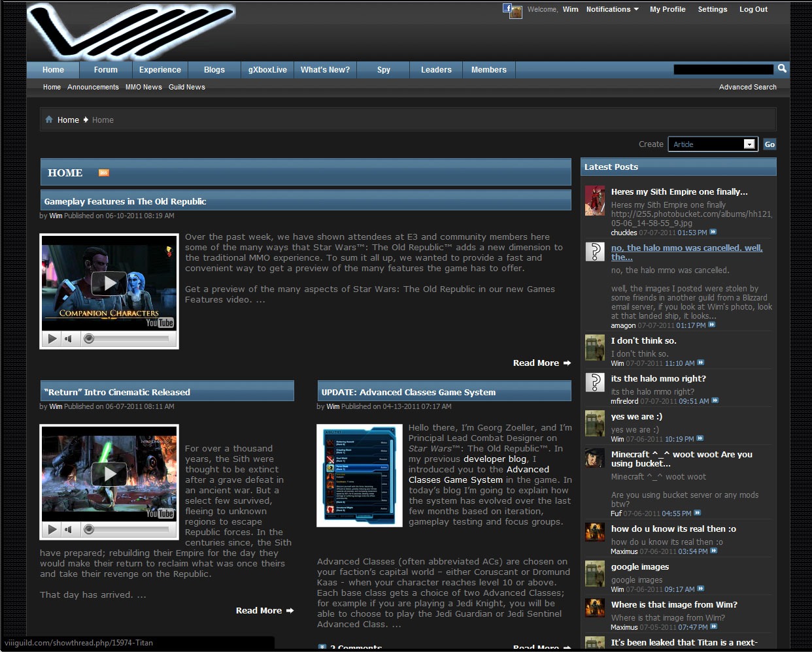The width and height of the screenshot is (812, 652).
Task: Go to last post icon after 03:54 PM
Action: (714, 551)
